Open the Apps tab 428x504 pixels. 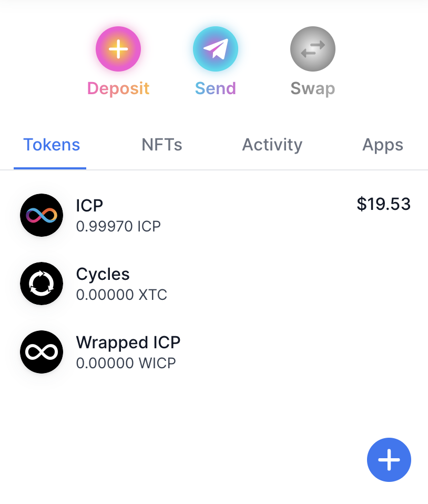pos(383,145)
